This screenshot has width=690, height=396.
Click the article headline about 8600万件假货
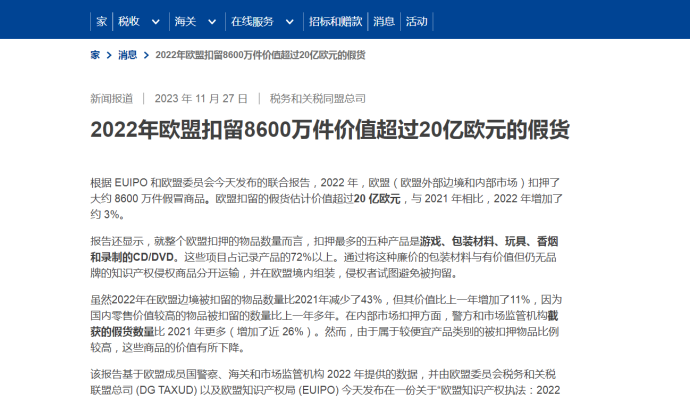tap(330, 130)
